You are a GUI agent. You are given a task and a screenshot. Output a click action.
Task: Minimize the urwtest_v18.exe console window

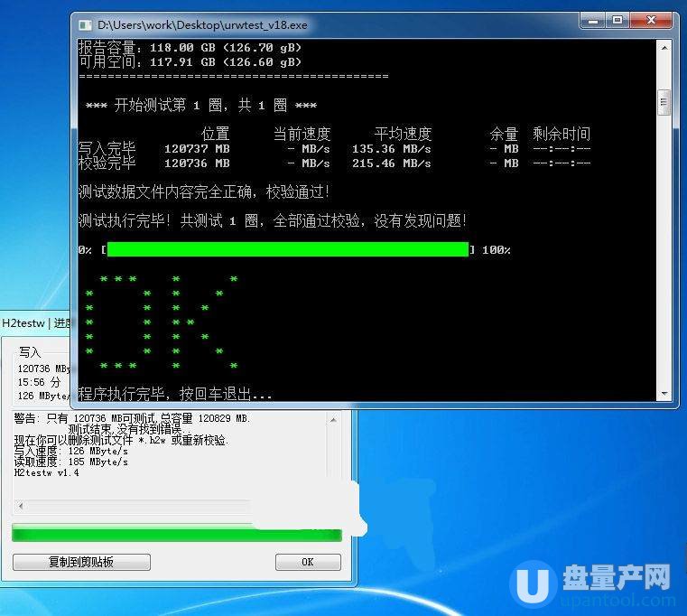[x=593, y=21]
